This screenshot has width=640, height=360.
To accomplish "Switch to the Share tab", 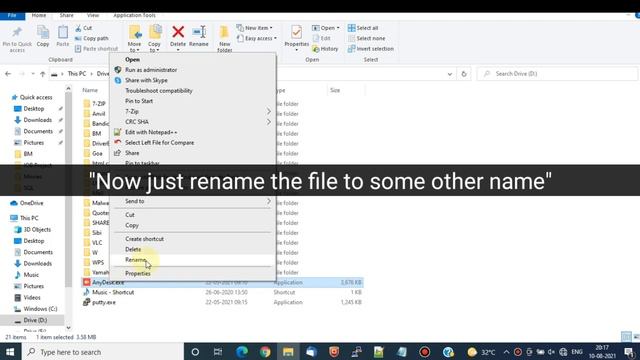I will coord(67,16).
